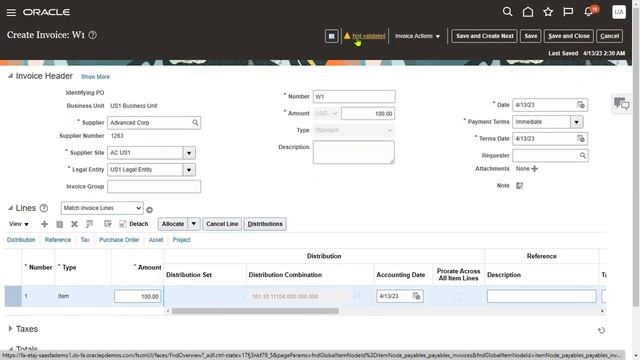The width and height of the screenshot is (640, 360).
Task: Open Watchlist flag icon
Action: click(x=568, y=12)
